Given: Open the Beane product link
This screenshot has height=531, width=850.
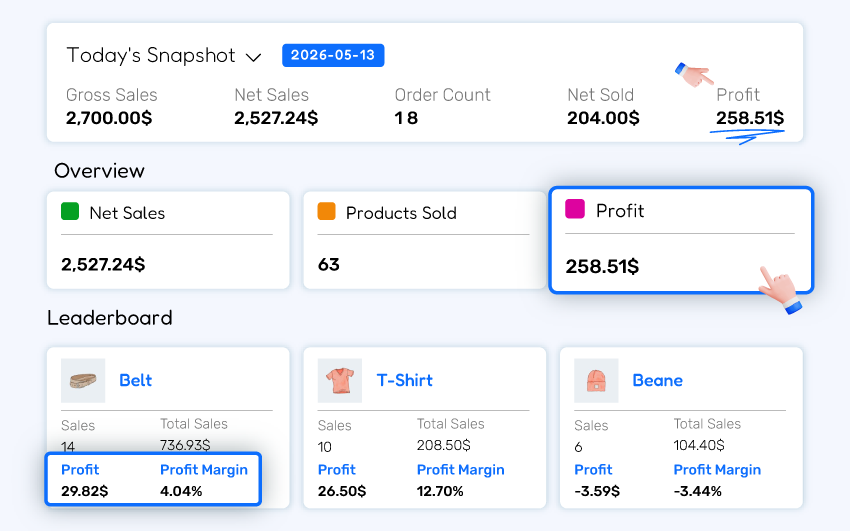Looking at the screenshot, I should point(658,380).
